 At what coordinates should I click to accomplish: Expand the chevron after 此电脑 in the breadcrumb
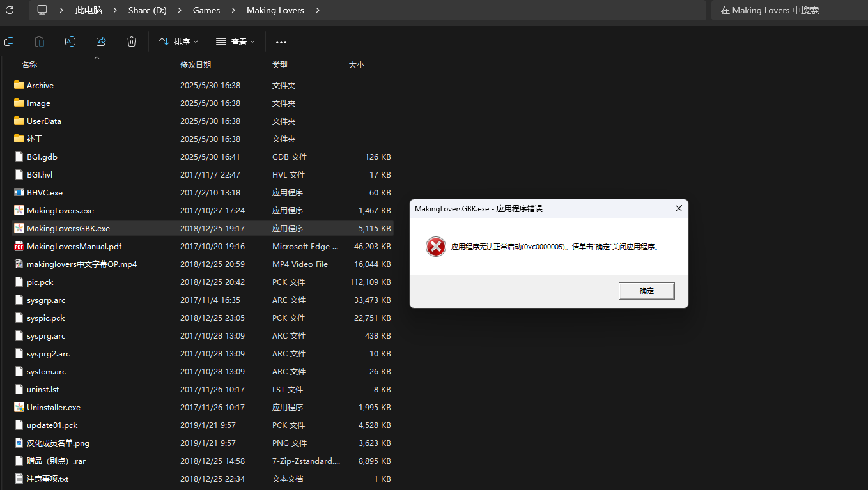pos(115,10)
